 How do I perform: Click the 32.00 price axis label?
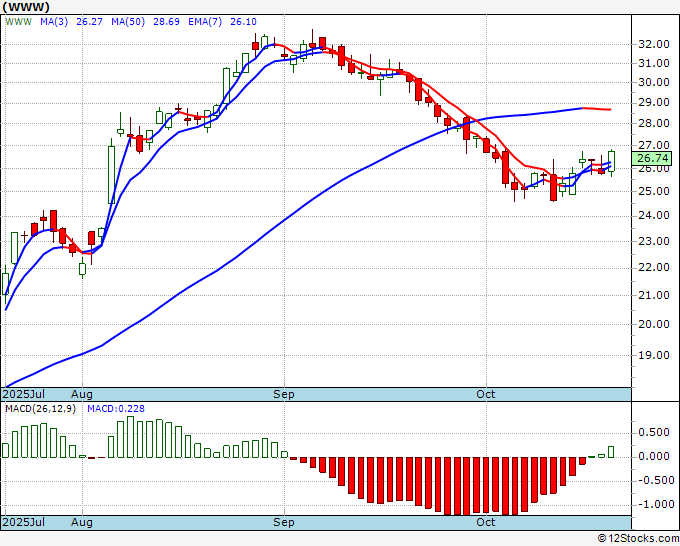652,44
